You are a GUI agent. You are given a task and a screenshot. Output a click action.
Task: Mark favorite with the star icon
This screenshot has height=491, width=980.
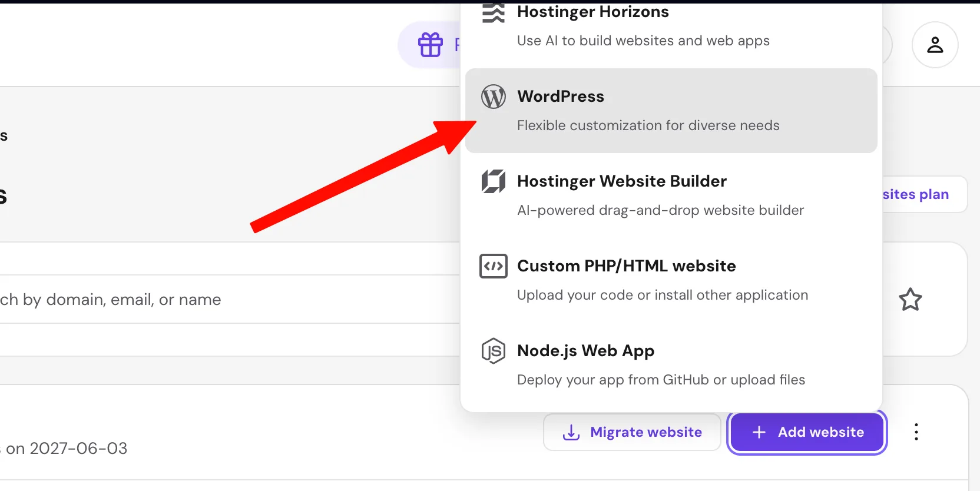point(911,300)
